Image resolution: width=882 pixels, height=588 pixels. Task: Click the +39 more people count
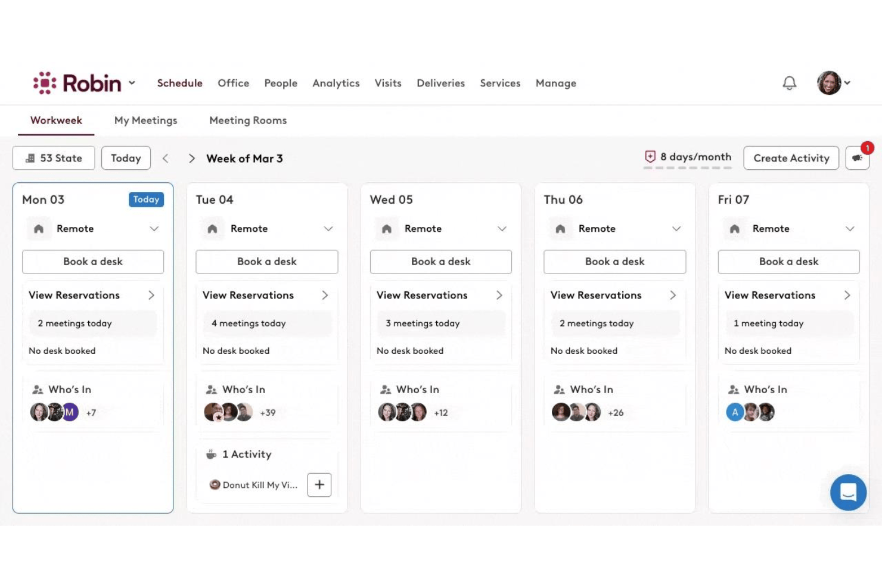pos(268,412)
